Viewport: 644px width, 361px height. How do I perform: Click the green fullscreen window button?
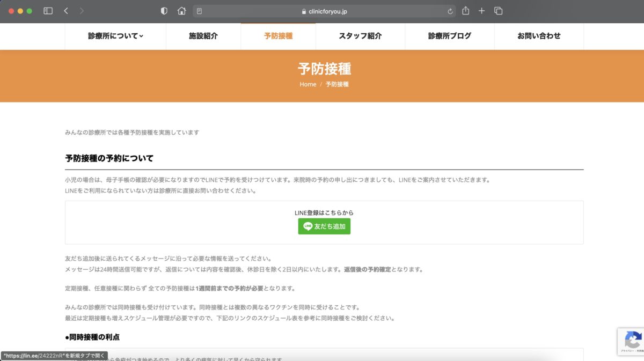(30, 11)
